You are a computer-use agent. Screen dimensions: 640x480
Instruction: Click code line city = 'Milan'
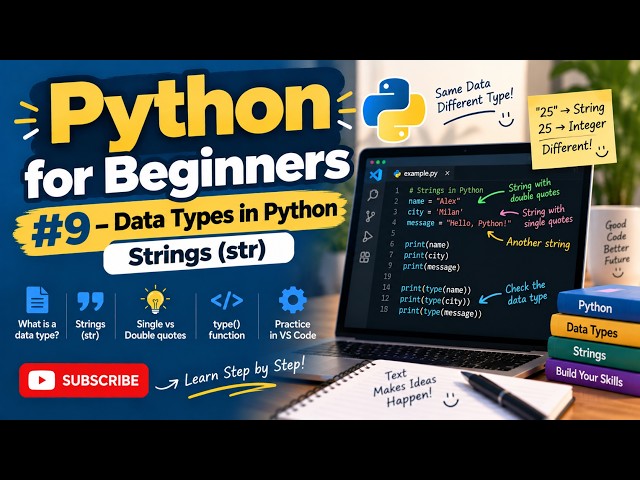click(435, 212)
